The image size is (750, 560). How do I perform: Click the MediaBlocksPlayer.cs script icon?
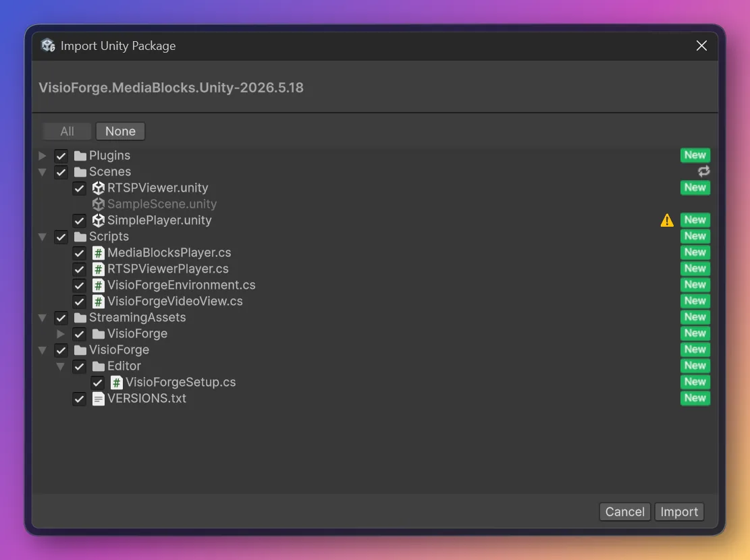pos(98,253)
